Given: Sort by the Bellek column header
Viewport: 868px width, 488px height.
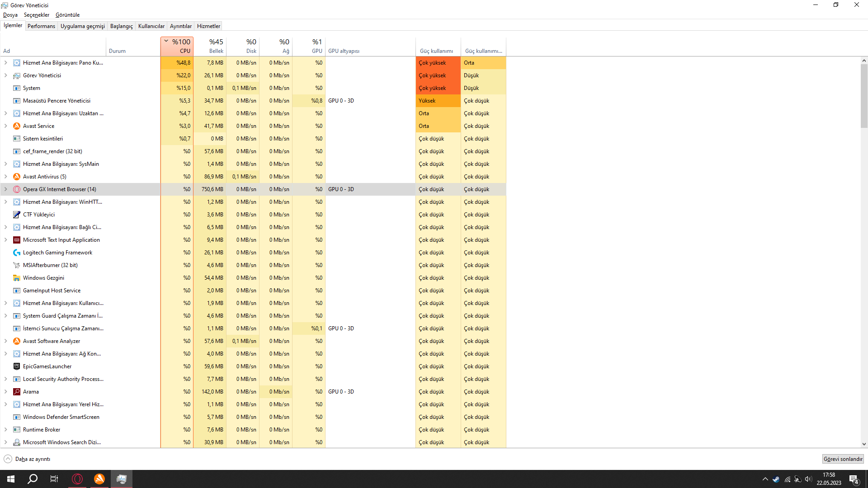Looking at the screenshot, I should (x=210, y=47).
